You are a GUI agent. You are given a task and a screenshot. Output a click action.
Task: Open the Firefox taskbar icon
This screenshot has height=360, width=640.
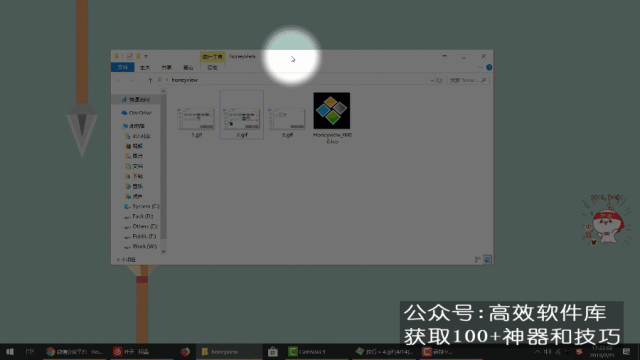point(185,351)
